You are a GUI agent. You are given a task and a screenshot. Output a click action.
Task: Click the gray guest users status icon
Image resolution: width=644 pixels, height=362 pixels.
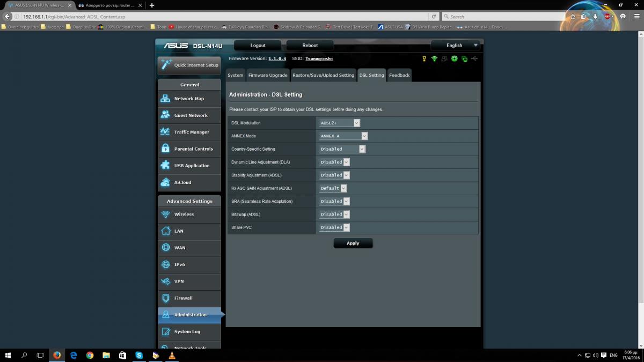point(444,59)
